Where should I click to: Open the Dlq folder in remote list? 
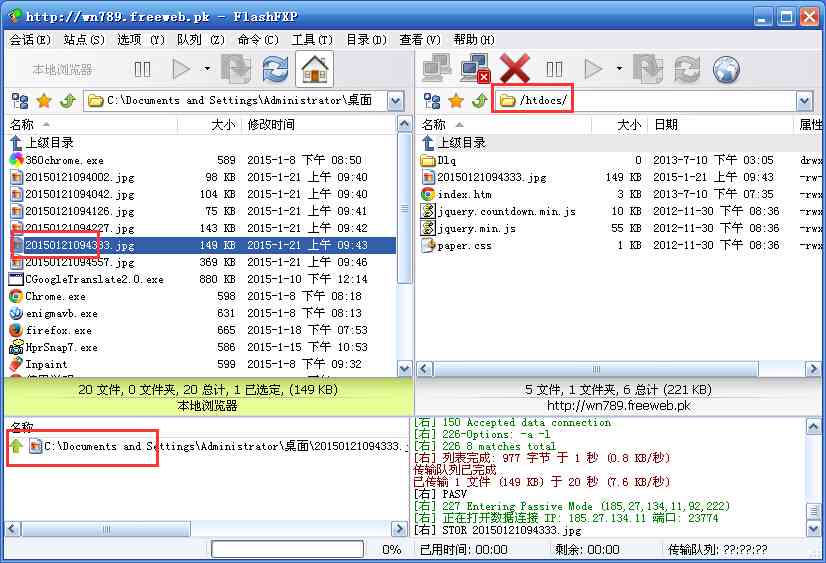click(x=447, y=160)
